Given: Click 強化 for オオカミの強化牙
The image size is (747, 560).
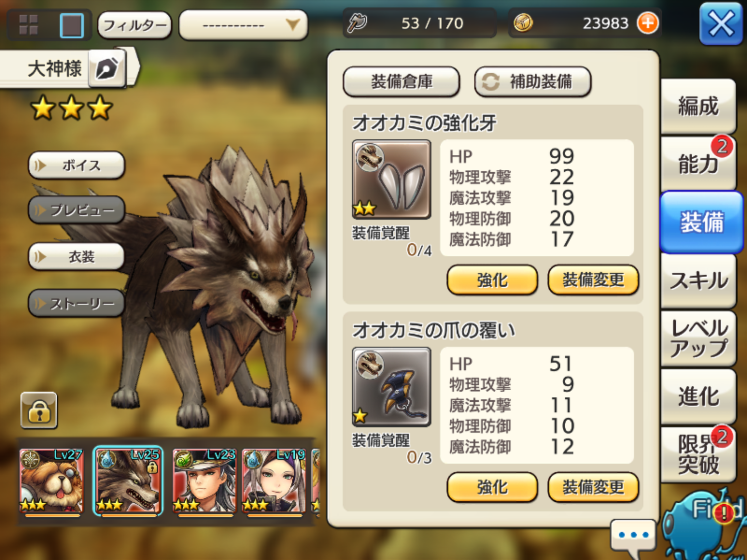Looking at the screenshot, I should (x=492, y=280).
